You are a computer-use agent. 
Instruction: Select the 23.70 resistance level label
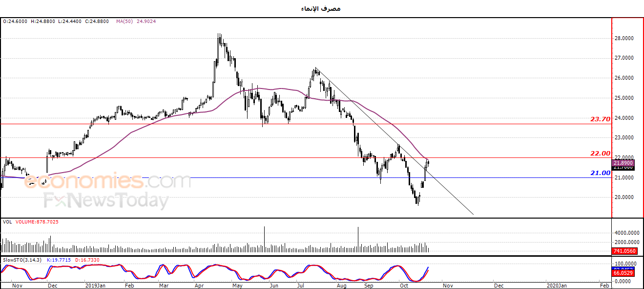(601, 119)
